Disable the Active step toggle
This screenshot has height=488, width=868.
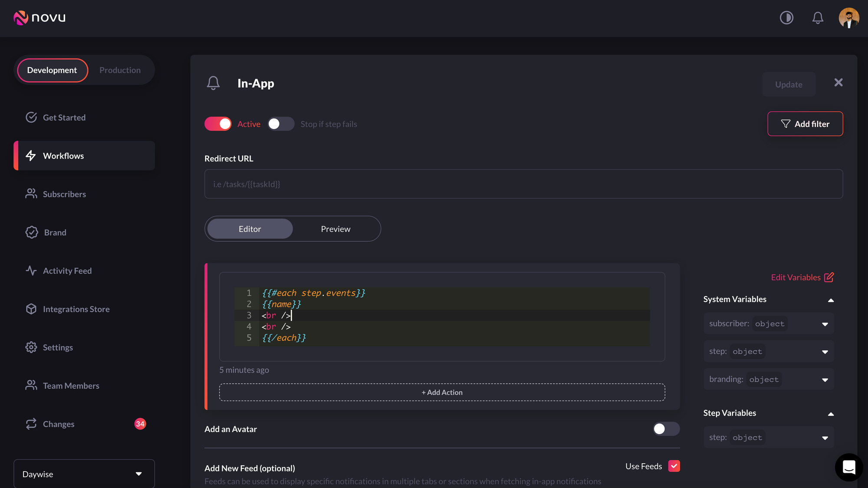pos(218,124)
